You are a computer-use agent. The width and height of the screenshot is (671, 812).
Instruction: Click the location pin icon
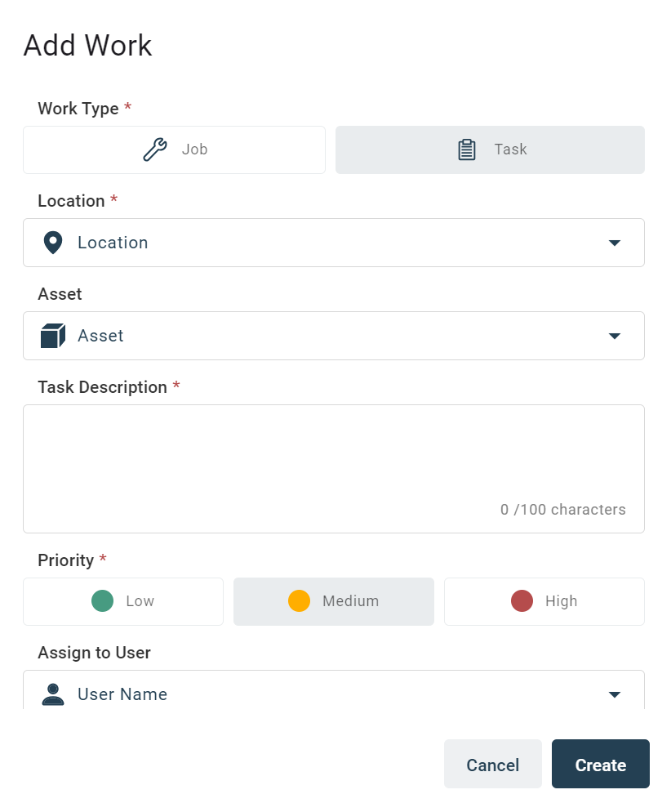pos(52,243)
